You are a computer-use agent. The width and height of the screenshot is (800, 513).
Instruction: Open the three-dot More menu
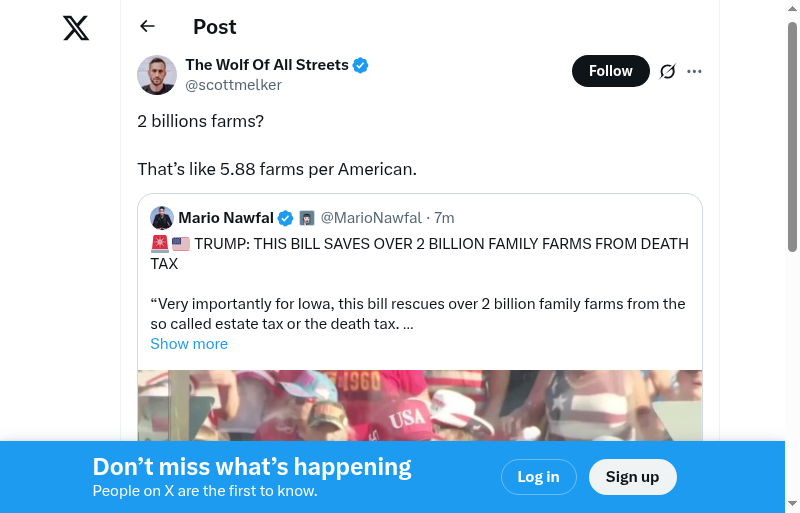click(x=695, y=71)
